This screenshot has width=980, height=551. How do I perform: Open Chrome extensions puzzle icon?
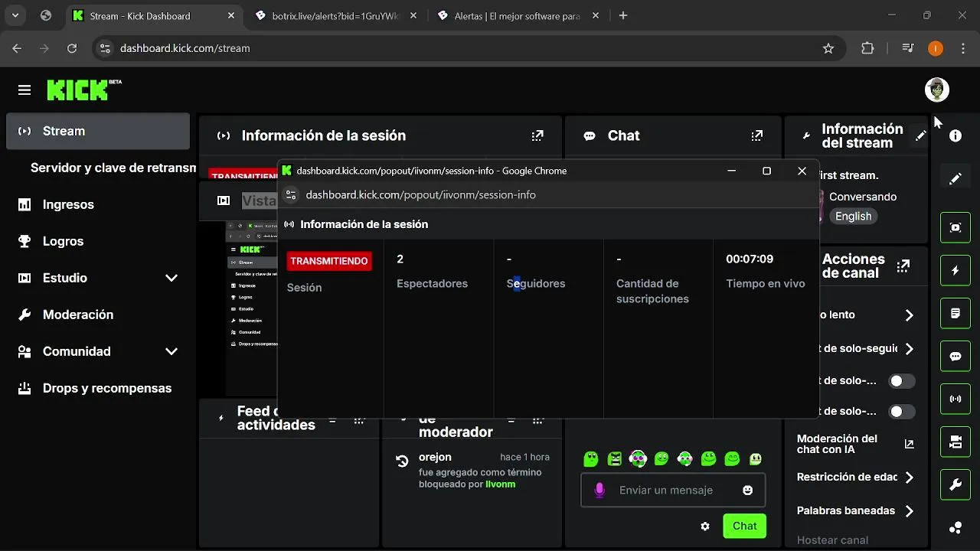coord(867,48)
